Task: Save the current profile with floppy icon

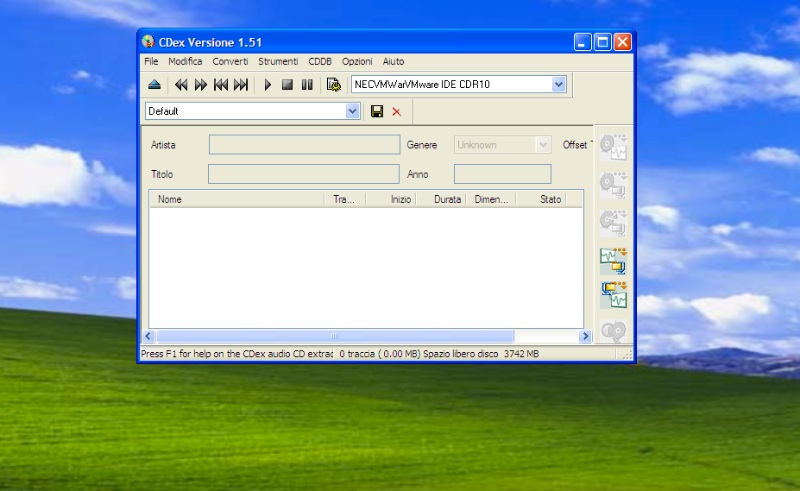Action: point(377,111)
